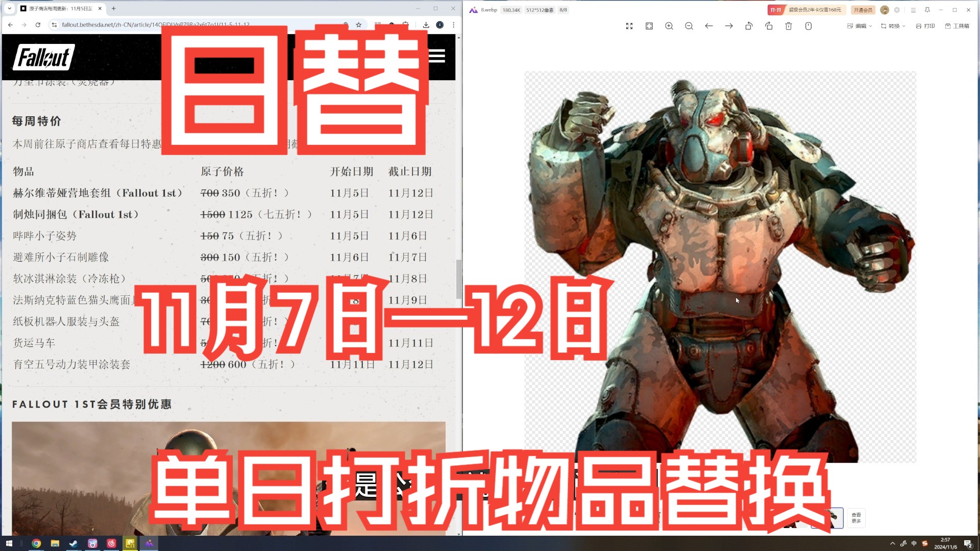This screenshot has width=980, height=551.
Task: Bookmark this page with the star icon
Action: (x=359, y=24)
